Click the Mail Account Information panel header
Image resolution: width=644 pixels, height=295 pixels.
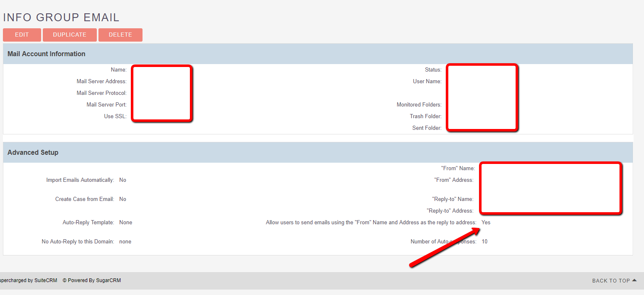318,54
